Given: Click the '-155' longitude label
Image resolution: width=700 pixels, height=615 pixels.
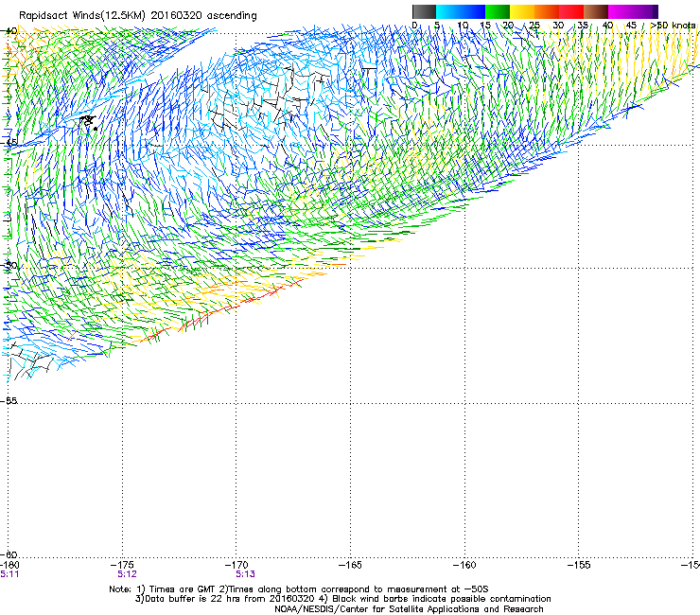Looking at the screenshot, I should tap(580, 565).
